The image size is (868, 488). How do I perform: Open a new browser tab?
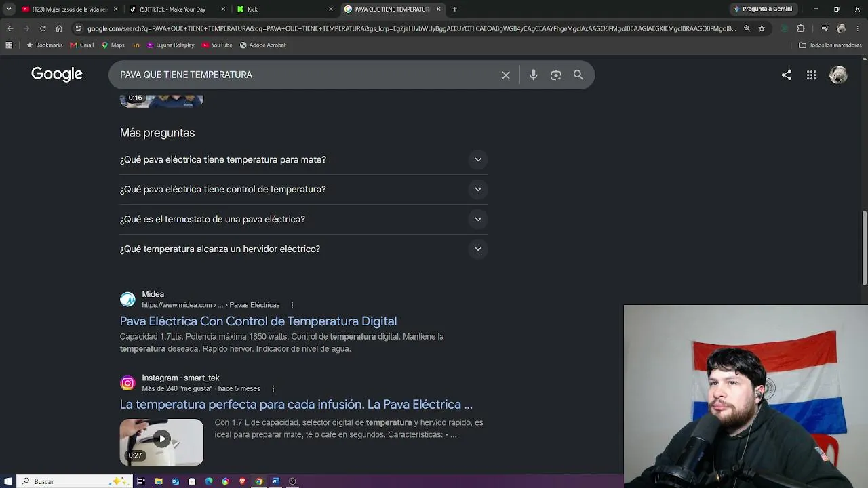point(454,9)
